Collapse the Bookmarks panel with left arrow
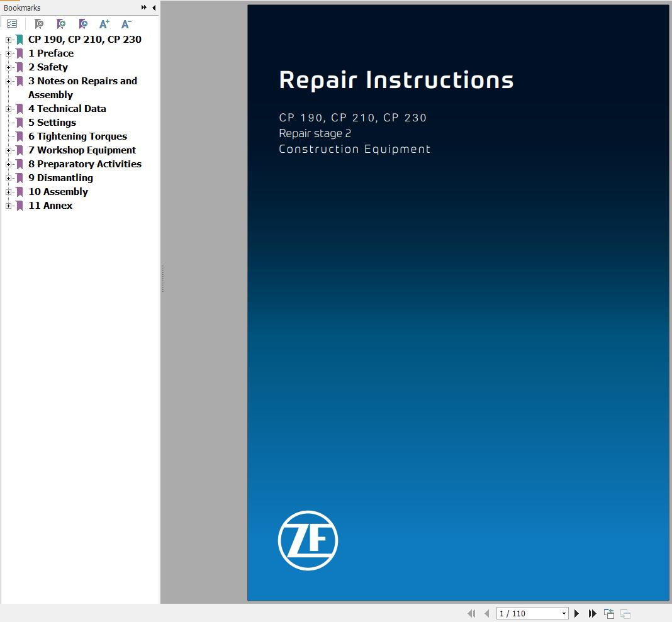 (154, 8)
